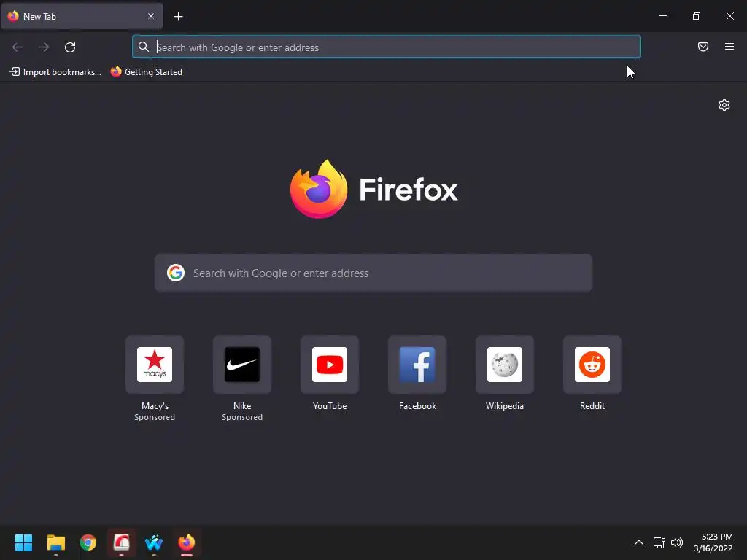Screen dimensions: 747x560
Task: Click the Firefox logo on page
Action: [374, 189]
